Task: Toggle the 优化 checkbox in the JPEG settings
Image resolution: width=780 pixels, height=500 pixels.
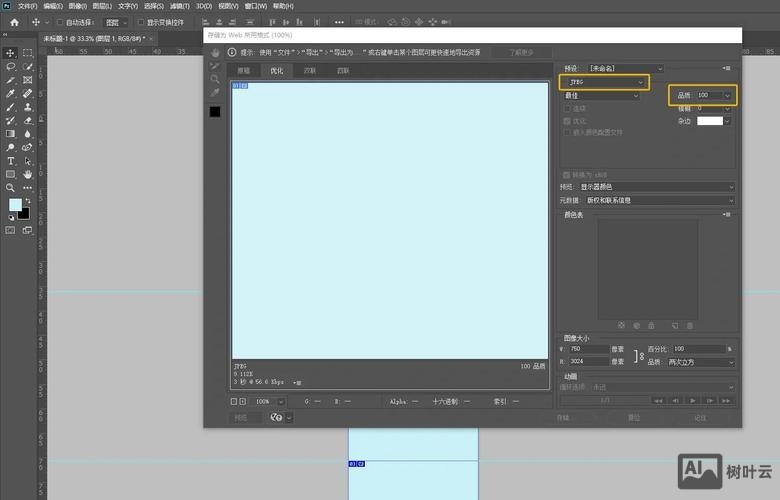Action: point(567,120)
